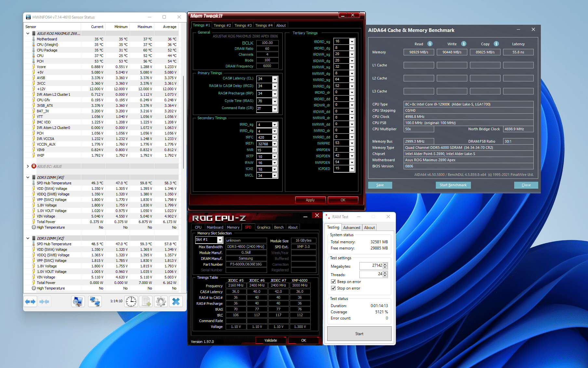Viewport: 588px width, 368px height.
Task: Increase Megabytes value with spinner arrow
Action: click(385, 264)
